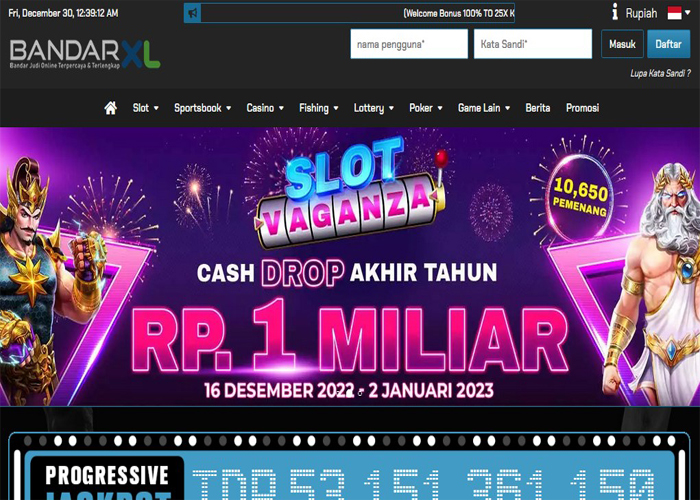
Task: Go to the Berita page
Action: tap(538, 108)
